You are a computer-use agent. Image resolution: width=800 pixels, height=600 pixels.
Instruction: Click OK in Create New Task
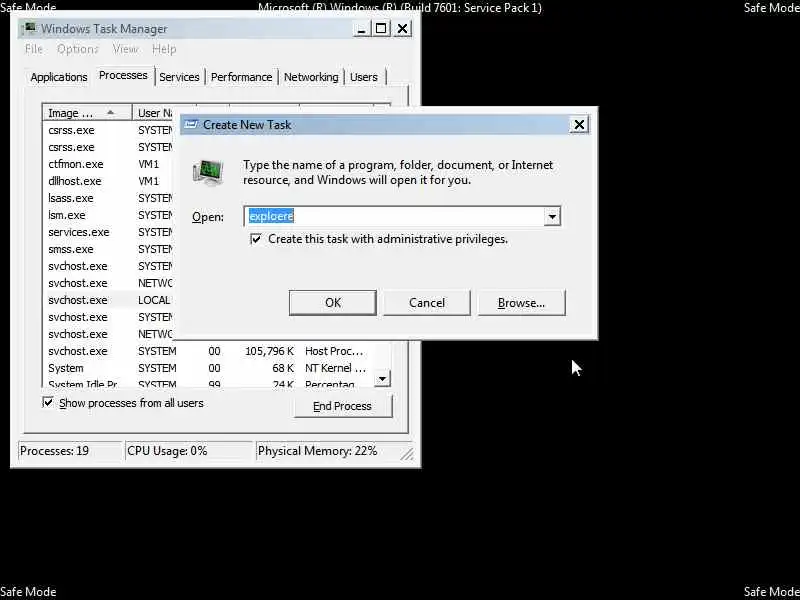tap(333, 303)
